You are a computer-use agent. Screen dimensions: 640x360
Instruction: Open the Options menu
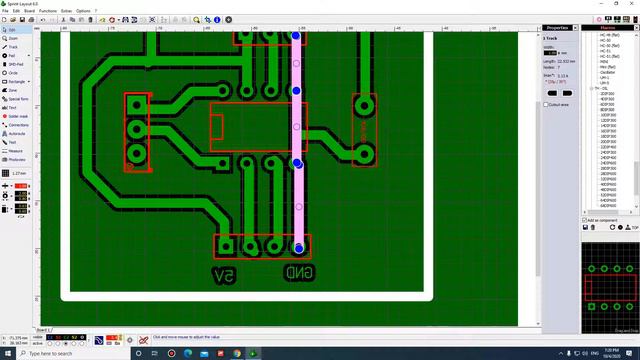point(83,11)
